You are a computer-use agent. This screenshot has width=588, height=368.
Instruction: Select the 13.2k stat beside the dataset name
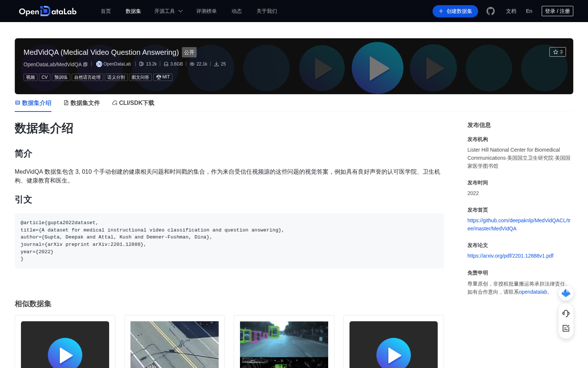pyautogui.click(x=148, y=64)
